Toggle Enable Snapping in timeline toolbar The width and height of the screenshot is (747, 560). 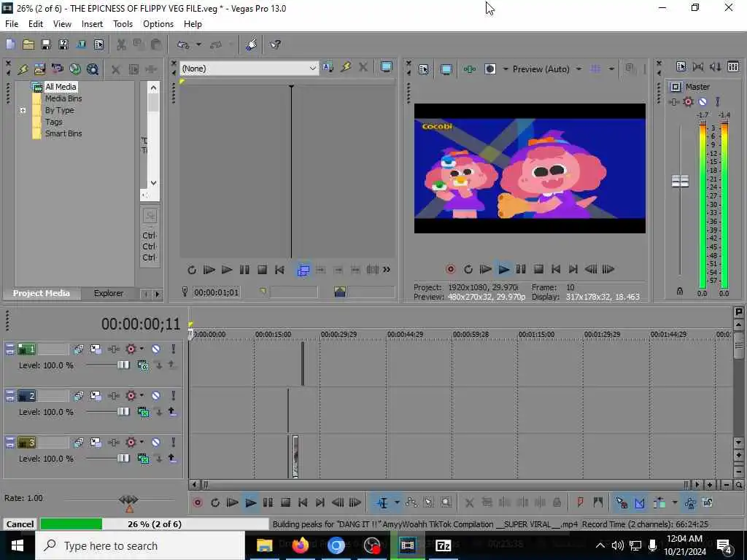point(622,503)
